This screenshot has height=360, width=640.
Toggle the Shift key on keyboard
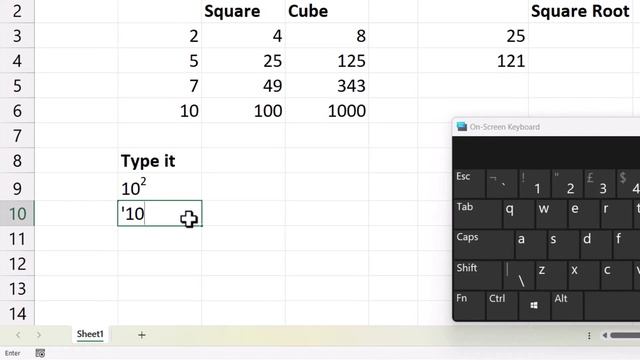click(478, 275)
